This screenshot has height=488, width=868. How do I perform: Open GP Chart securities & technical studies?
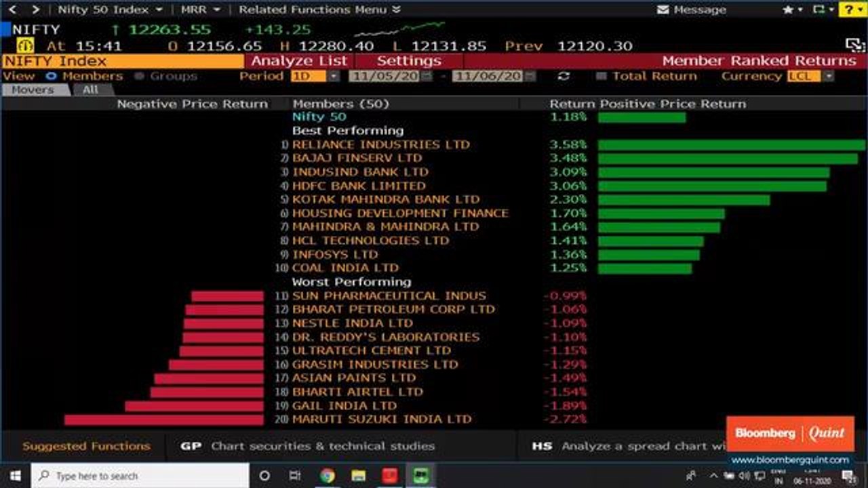click(308, 446)
